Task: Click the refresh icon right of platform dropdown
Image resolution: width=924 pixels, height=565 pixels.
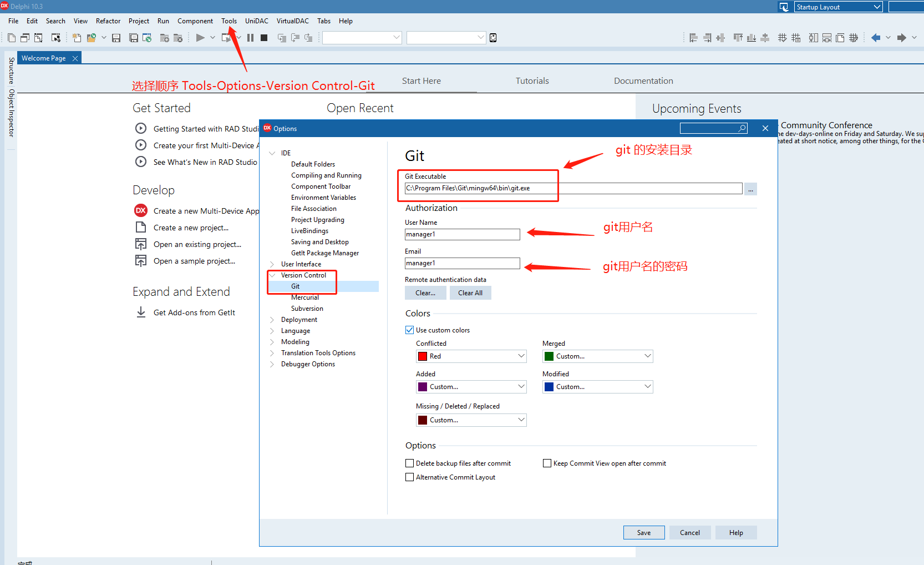Action: pos(493,38)
